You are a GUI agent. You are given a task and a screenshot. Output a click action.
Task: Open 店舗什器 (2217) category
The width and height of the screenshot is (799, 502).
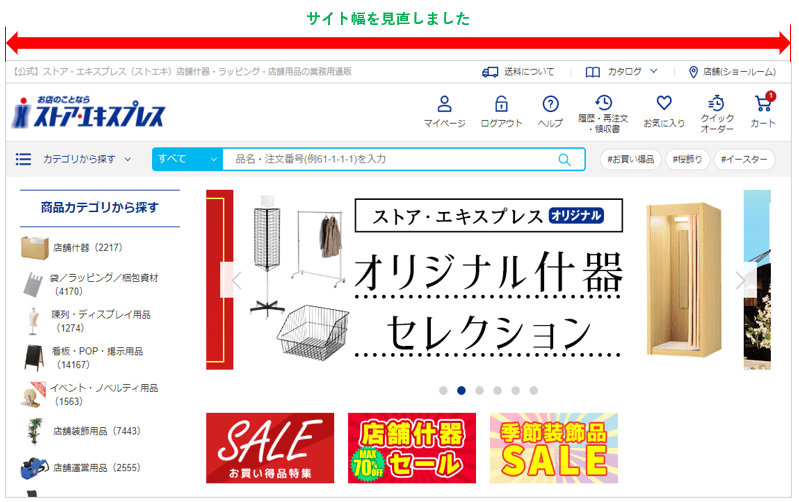(72, 248)
